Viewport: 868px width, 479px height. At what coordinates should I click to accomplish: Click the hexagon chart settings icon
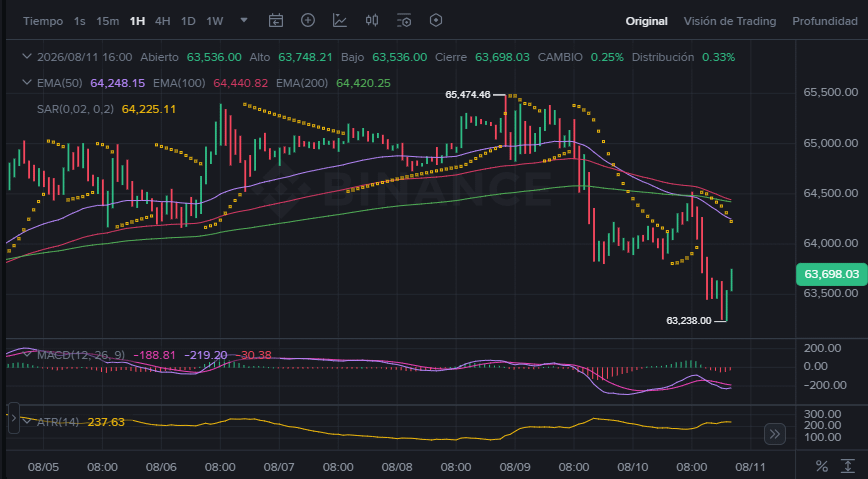[436, 20]
